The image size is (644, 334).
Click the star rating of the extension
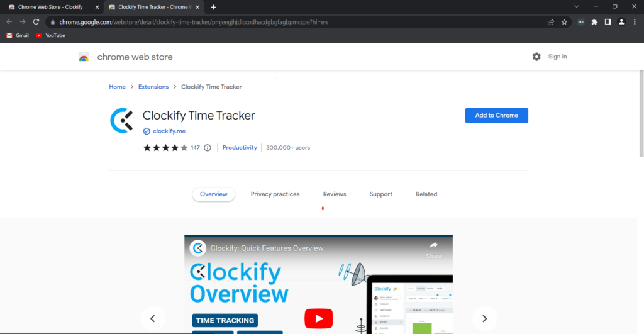165,147
